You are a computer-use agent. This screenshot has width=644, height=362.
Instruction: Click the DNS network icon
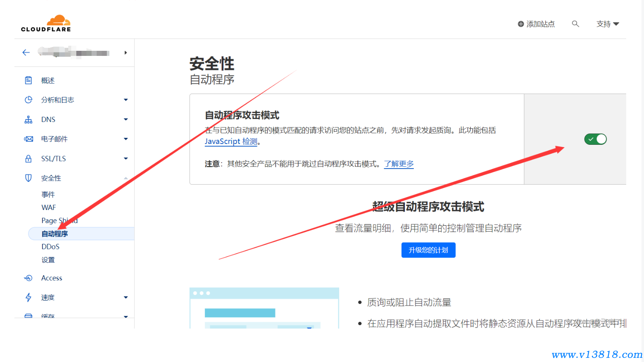(x=28, y=120)
